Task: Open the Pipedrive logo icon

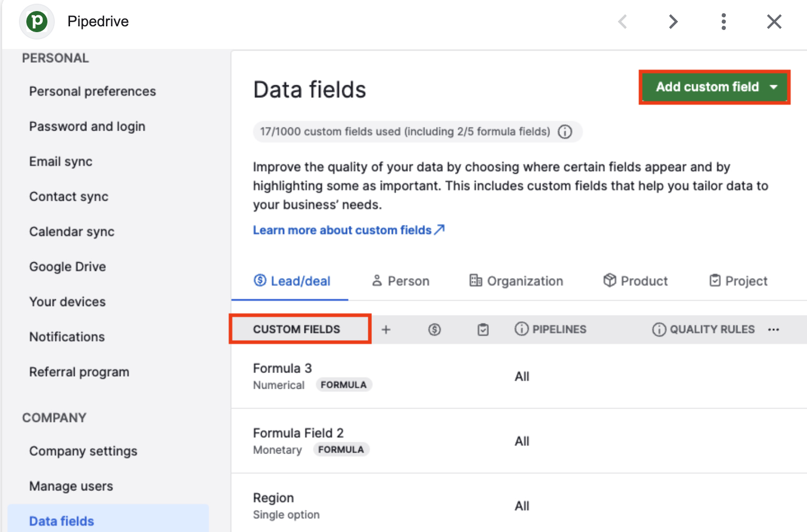Action: [x=36, y=21]
